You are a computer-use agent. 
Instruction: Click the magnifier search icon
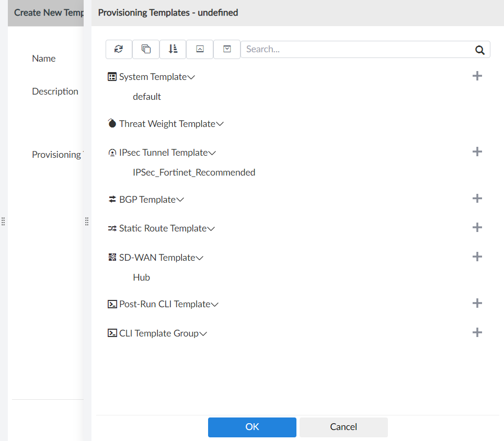[480, 50]
